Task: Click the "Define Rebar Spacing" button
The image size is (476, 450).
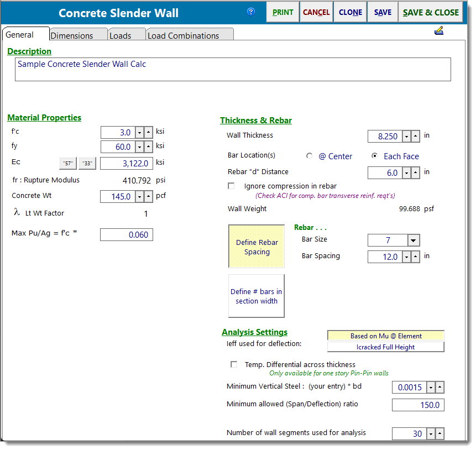Action: pyautogui.click(x=256, y=247)
